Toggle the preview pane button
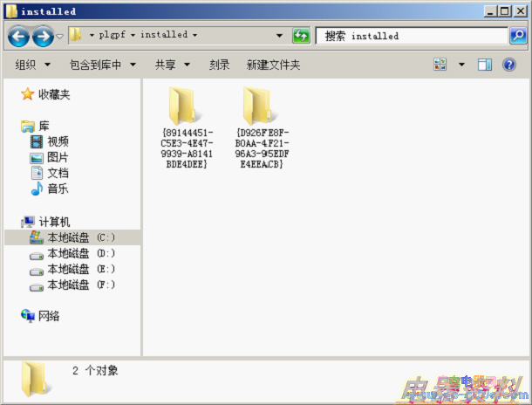Viewport: 532px width, 405px height. [485, 65]
